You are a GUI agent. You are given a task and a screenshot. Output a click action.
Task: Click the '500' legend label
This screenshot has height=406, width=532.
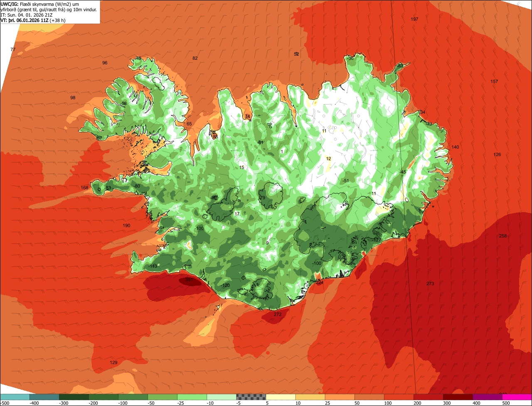tap(506, 403)
